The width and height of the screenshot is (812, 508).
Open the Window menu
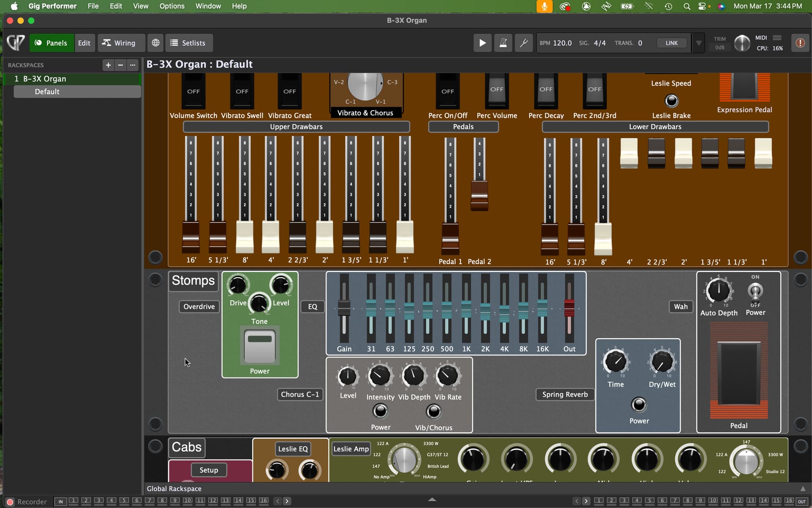208,6
